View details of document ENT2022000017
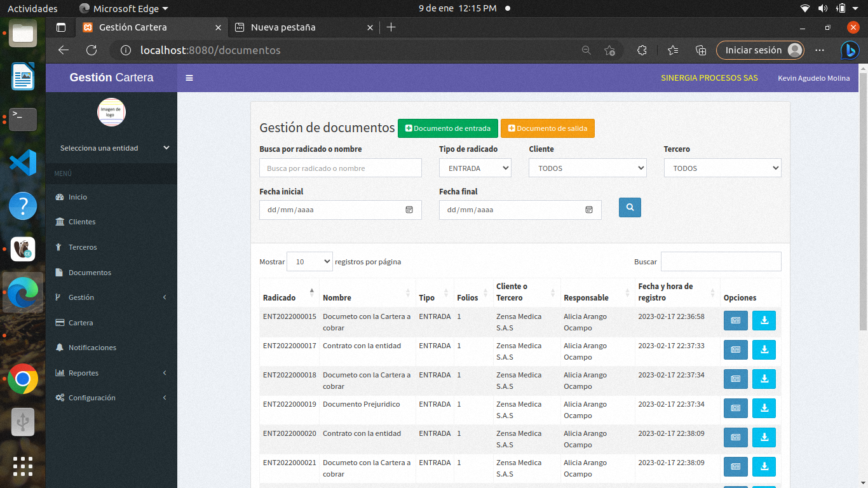 pyautogui.click(x=735, y=350)
